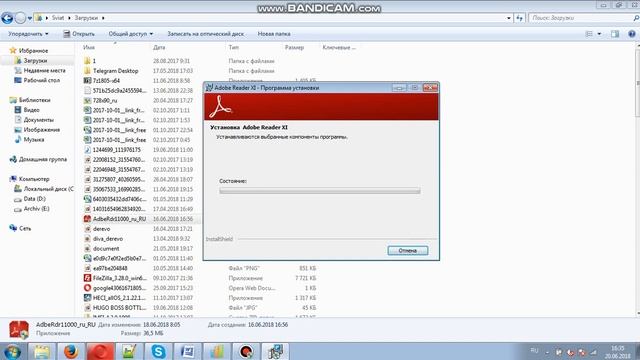Open Firefox from the taskbar
The image size is (640, 360).
71,352
